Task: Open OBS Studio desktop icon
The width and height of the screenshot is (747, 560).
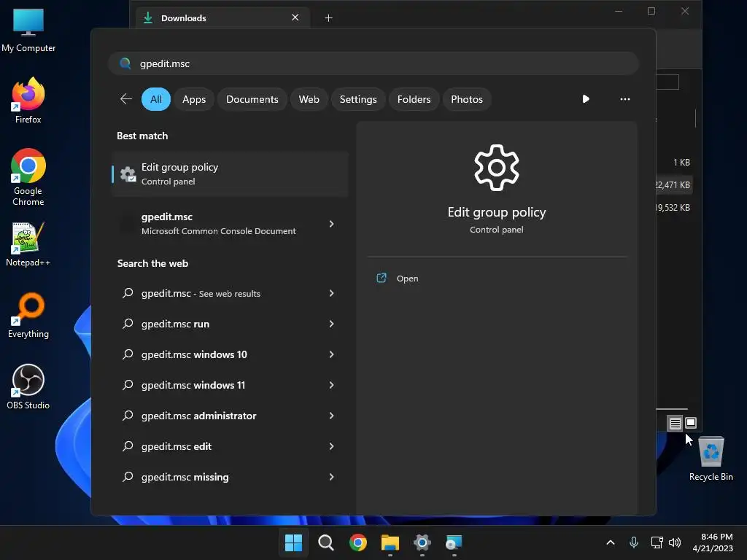Action: (28, 386)
